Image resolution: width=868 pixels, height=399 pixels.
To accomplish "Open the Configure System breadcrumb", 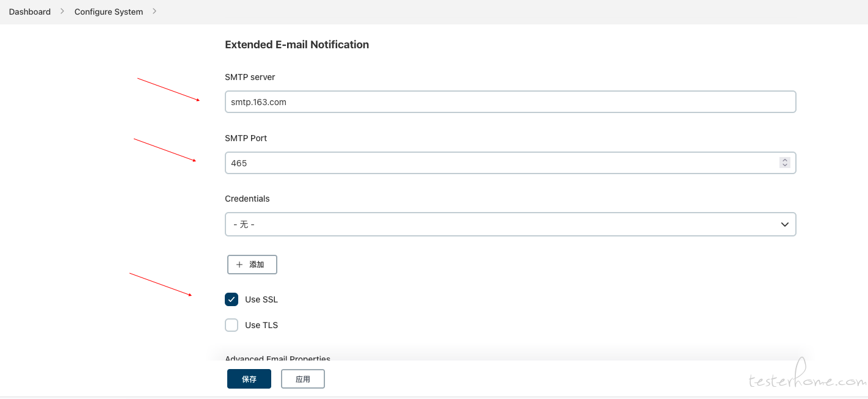I will 109,12.
